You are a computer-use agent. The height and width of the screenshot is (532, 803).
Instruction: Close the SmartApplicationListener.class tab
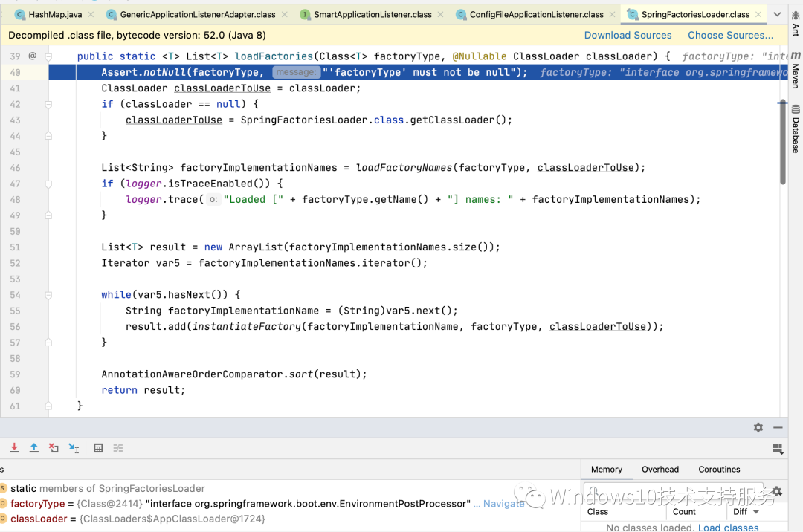pyautogui.click(x=440, y=14)
